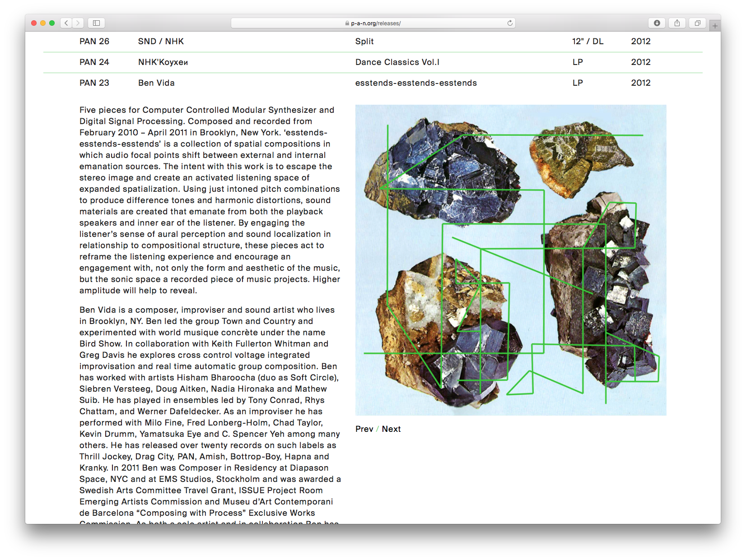746x560 pixels.
Task: Click the Safari back arrow button
Action: point(66,23)
